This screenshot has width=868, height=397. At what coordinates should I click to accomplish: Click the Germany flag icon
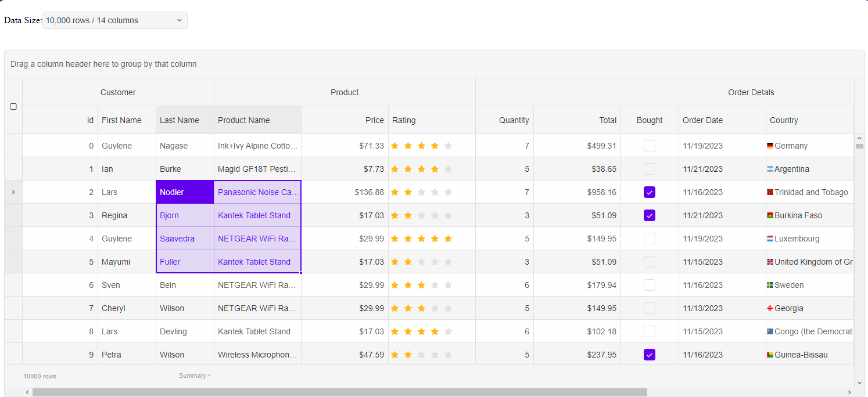click(x=770, y=146)
